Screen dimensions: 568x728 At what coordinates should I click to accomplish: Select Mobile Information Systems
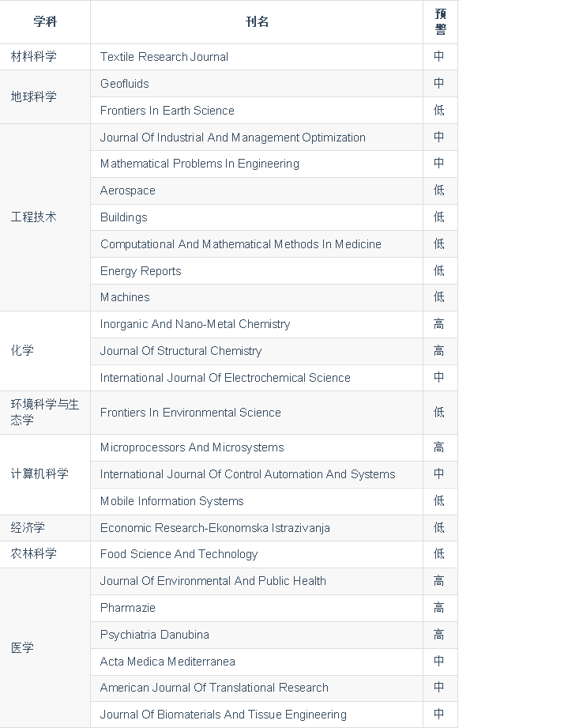tap(171, 501)
